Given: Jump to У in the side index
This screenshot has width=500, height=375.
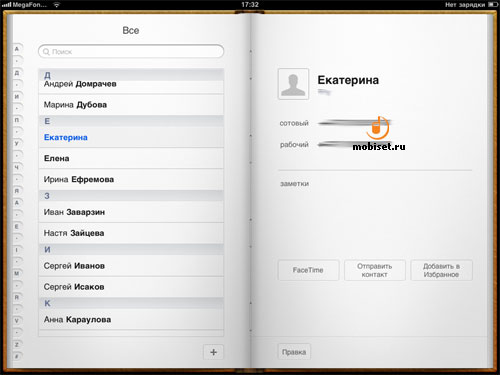Looking at the screenshot, I should pyautogui.click(x=17, y=144).
